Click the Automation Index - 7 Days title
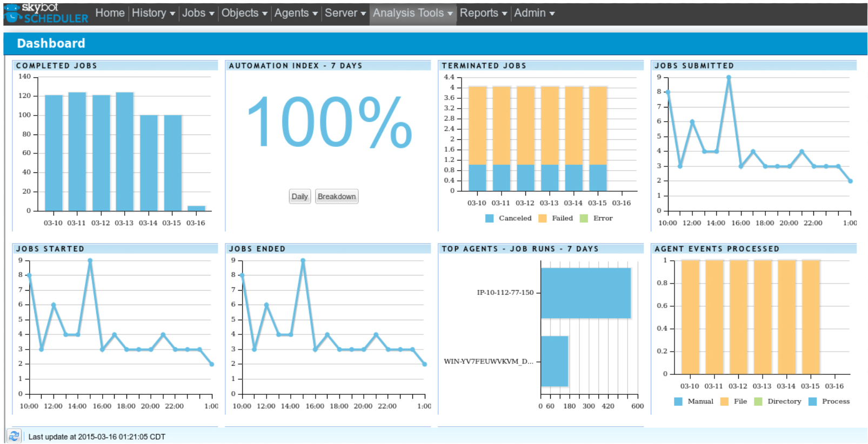This screenshot has width=868, height=444. (x=296, y=65)
